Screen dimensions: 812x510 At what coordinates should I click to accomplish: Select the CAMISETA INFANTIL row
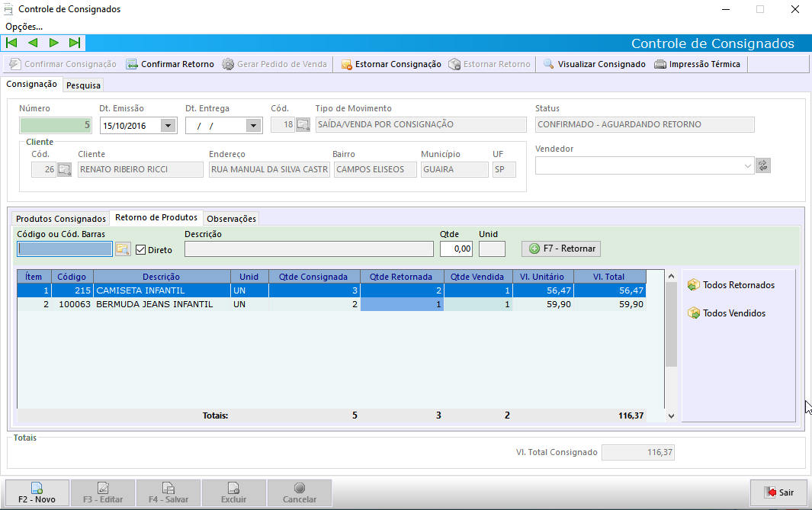(x=332, y=290)
